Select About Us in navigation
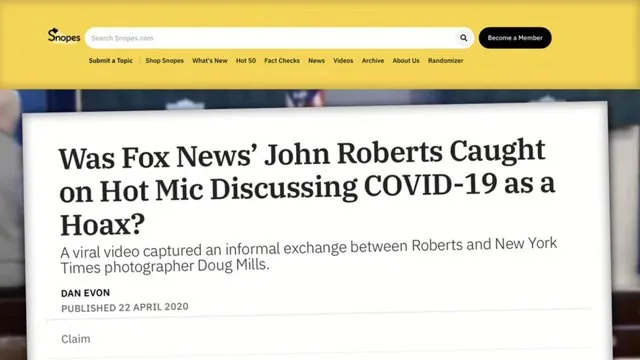640x360 pixels. 406,60
